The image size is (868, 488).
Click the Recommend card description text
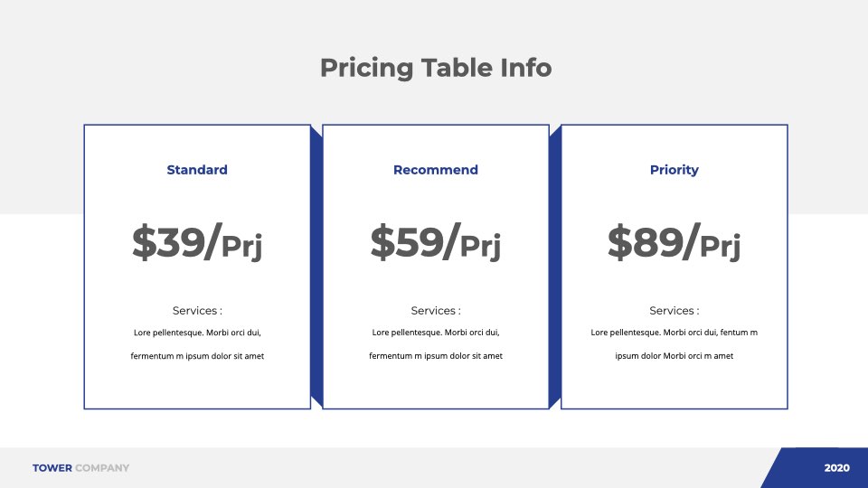pyautogui.click(x=436, y=344)
